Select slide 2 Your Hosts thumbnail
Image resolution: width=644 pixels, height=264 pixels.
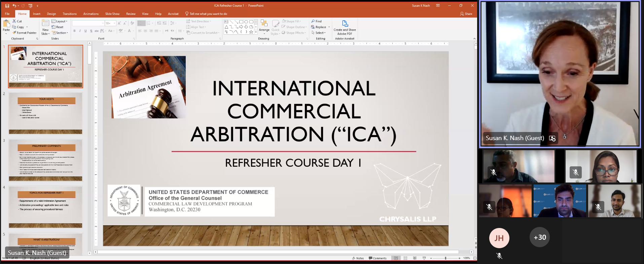45,113
